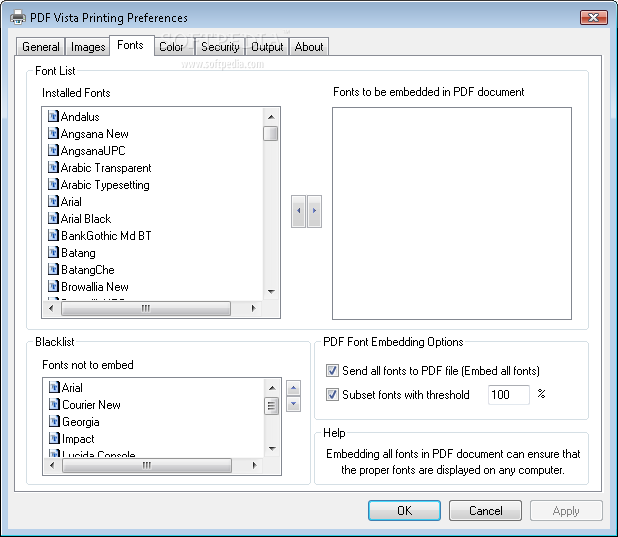Click the font icon beside Andalus

[53, 116]
